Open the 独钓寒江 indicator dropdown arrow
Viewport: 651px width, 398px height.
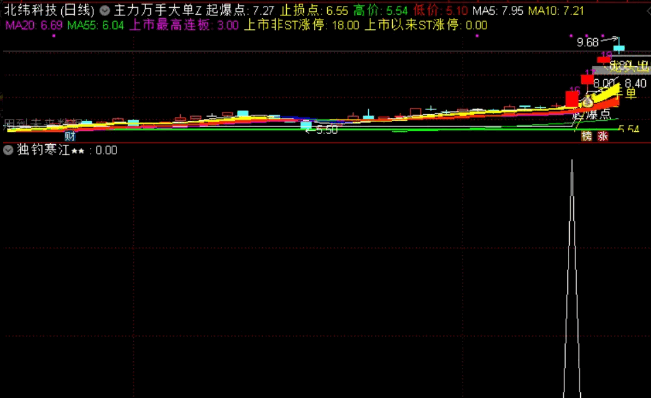(8, 150)
